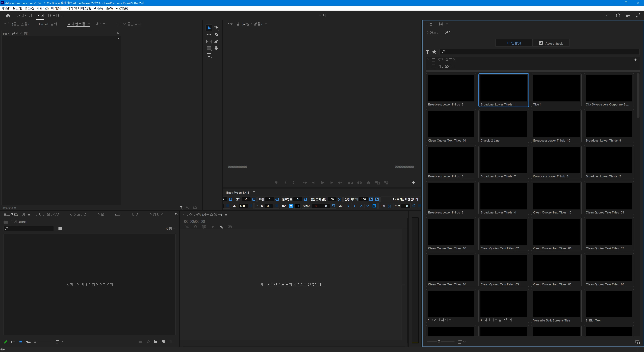Open the 시퀀스 menu
The height and width of the screenshot is (352, 644).
pos(42,8)
